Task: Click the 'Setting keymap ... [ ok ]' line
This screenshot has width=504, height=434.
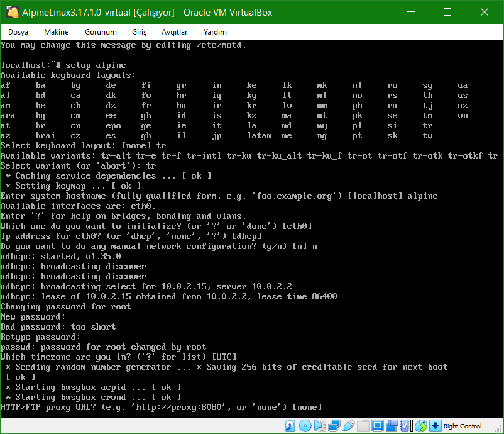Action: point(74,186)
